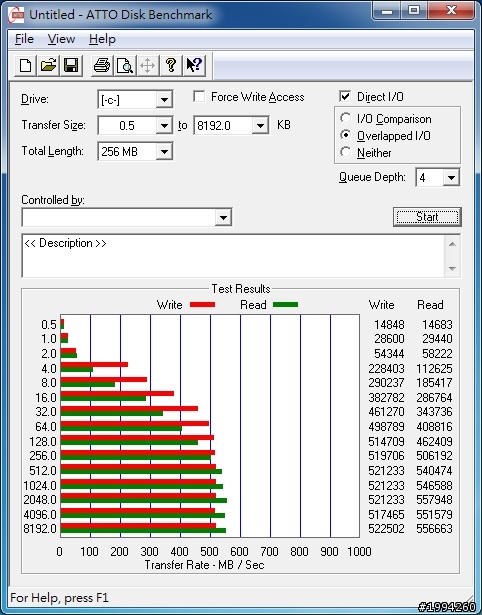Open the Transfer Size start dropdown
Viewport: 482px width, 615px height.
tap(164, 126)
